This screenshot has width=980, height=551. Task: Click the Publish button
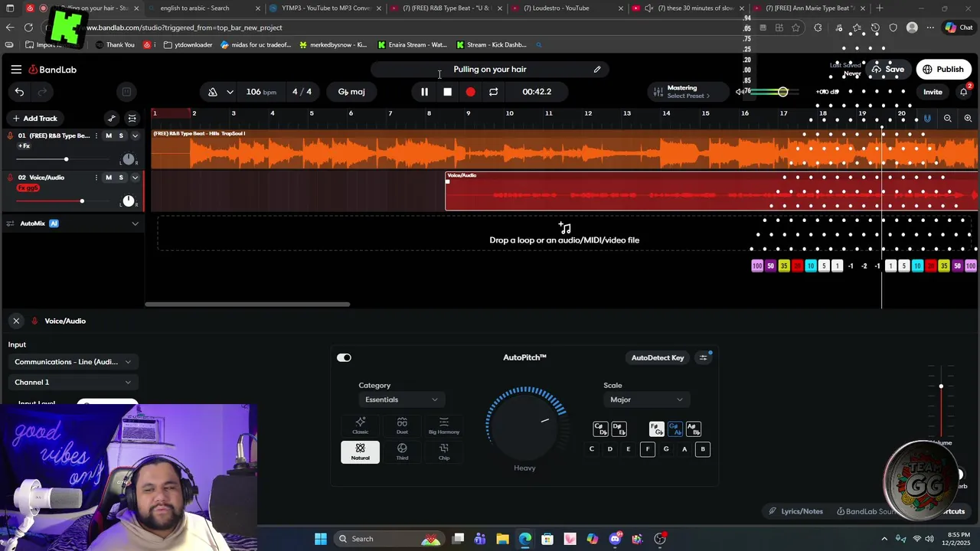[x=943, y=70]
